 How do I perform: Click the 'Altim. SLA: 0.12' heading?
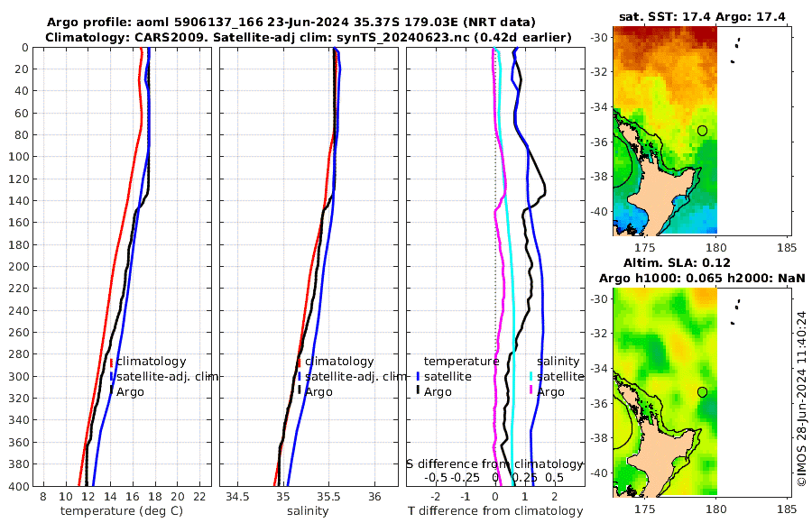[x=677, y=263]
